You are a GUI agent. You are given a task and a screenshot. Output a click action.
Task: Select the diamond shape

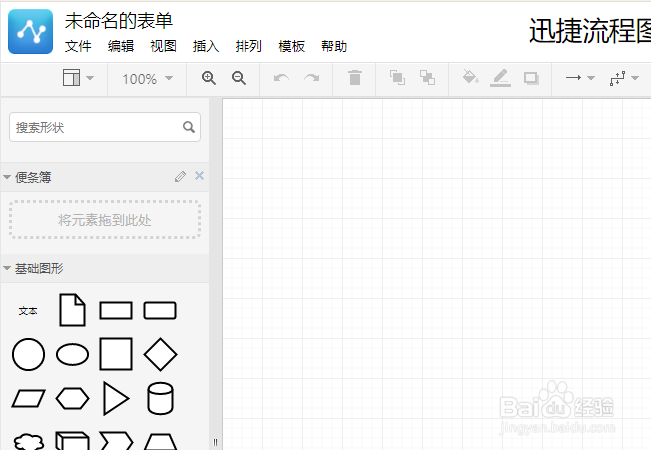(160, 354)
